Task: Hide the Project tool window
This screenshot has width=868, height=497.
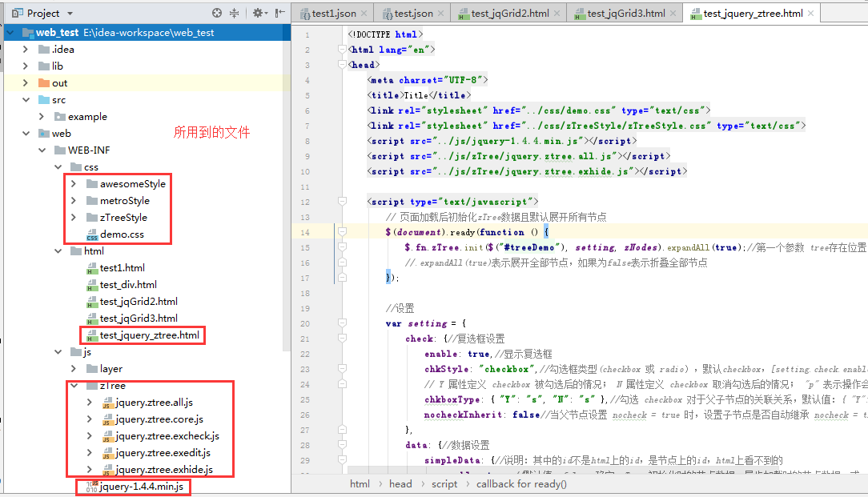Action: point(280,13)
